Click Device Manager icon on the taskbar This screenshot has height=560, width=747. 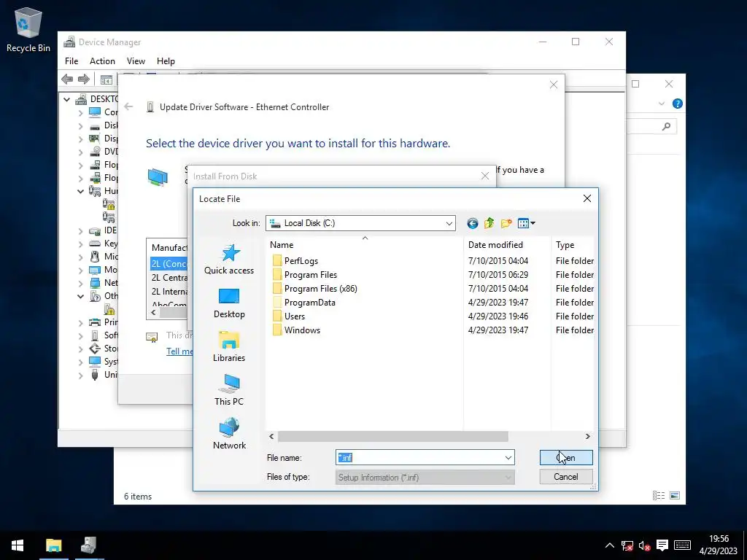[x=89, y=545]
